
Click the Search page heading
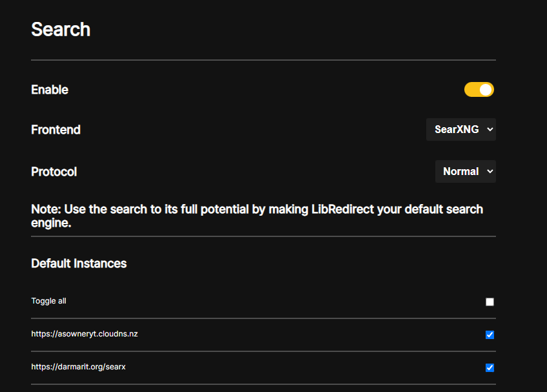[60, 29]
